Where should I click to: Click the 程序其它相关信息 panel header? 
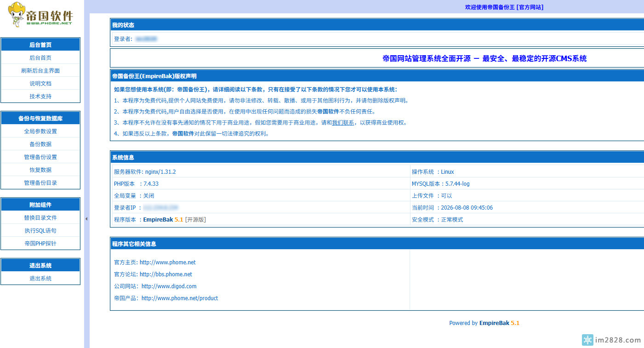[377, 244]
